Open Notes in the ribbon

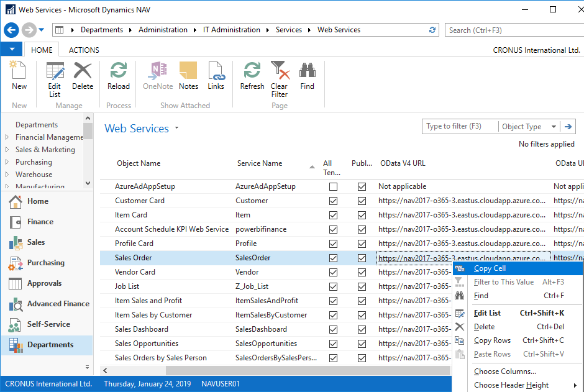(188, 76)
